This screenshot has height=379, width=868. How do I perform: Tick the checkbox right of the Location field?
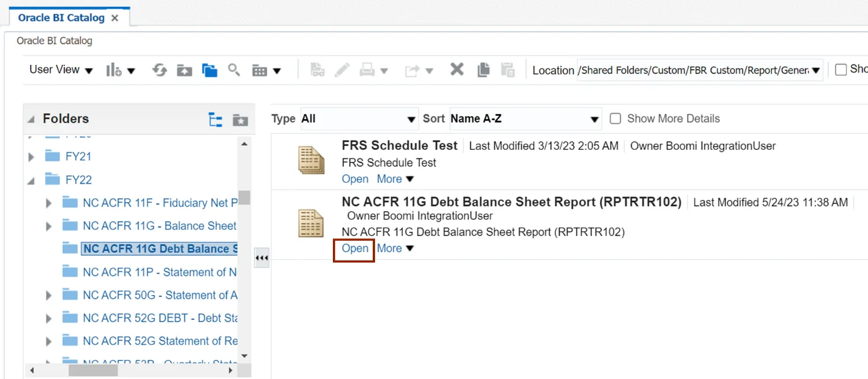[841, 69]
